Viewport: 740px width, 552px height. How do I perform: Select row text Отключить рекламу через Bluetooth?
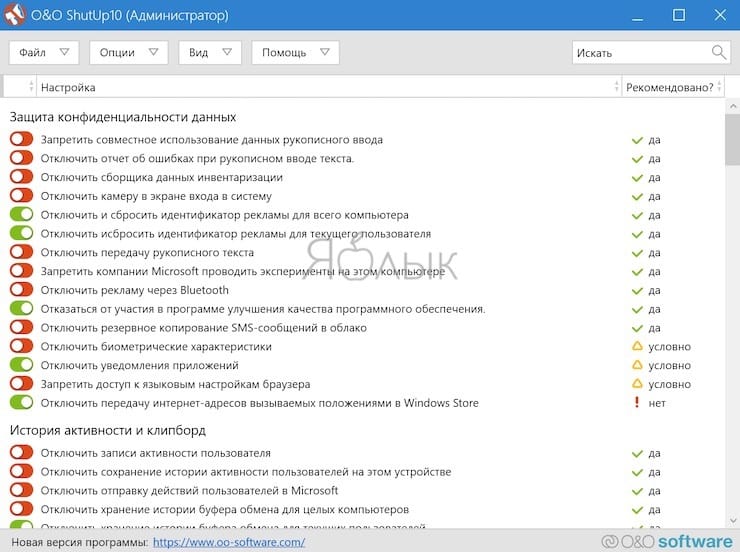tap(135, 290)
